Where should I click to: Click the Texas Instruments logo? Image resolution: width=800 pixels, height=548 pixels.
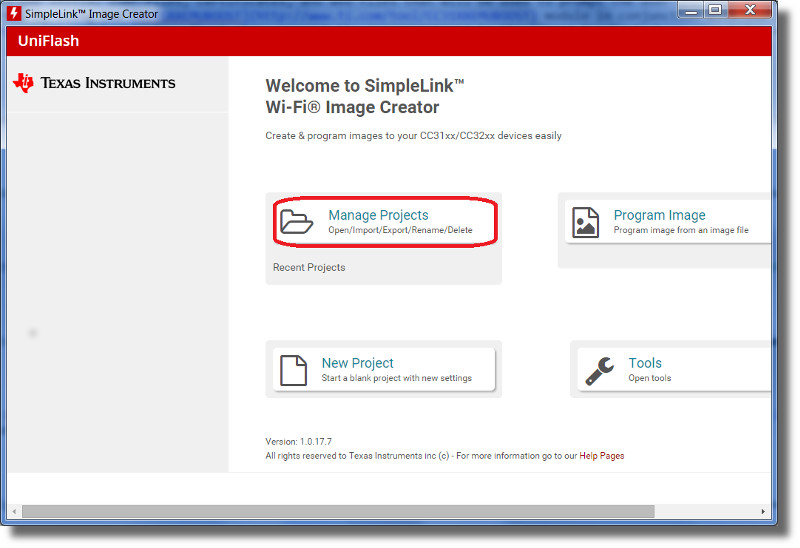(94, 83)
